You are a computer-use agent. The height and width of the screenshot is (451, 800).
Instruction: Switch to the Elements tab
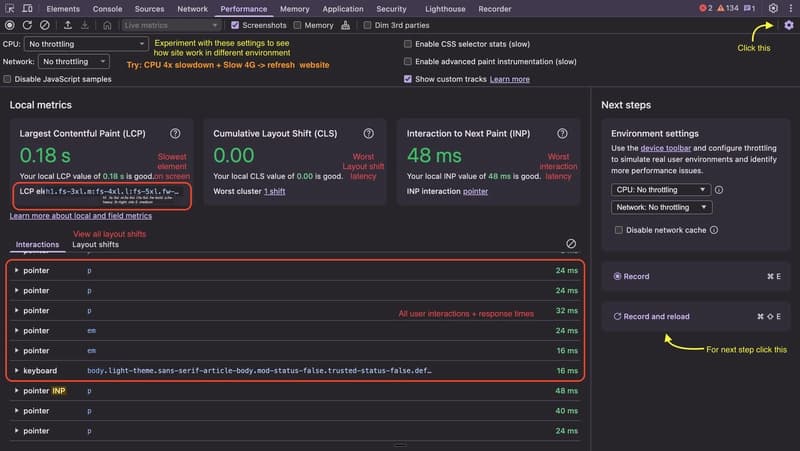(63, 9)
